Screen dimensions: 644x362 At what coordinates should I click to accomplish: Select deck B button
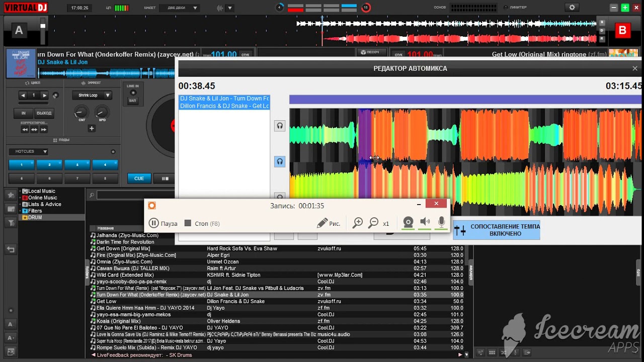coord(622,31)
